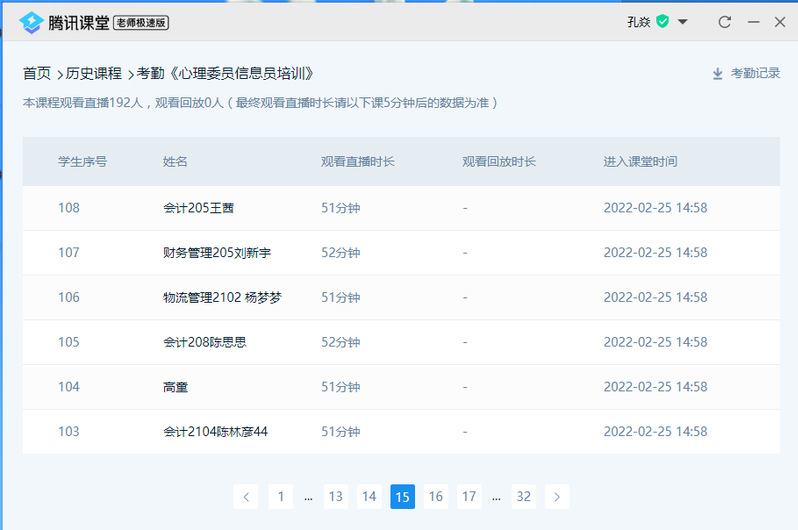This screenshot has height=530, width=798.
Task: Go to previous page with left arrow
Action: [x=246, y=496]
